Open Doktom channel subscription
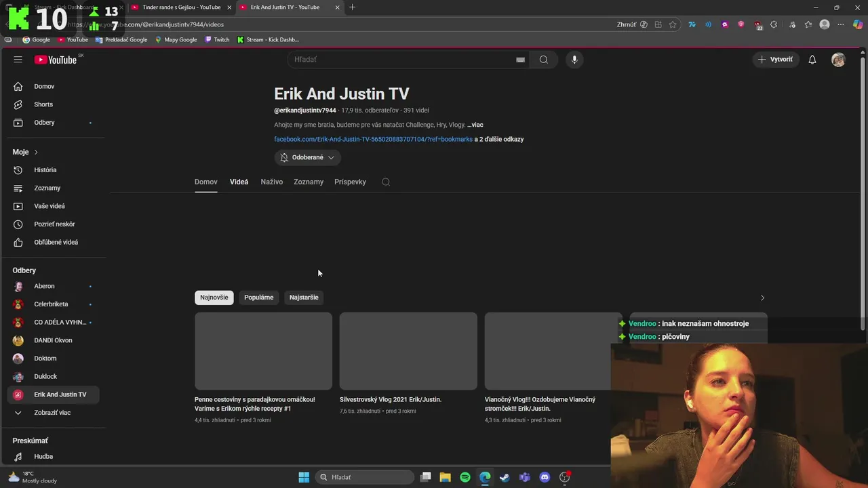The height and width of the screenshot is (488, 868). [x=53, y=359]
